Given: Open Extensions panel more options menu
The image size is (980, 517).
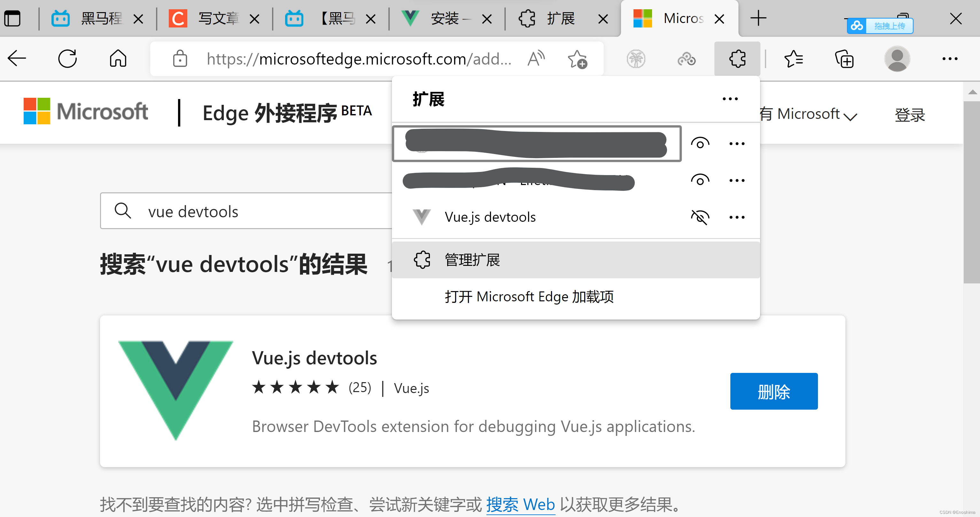Looking at the screenshot, I should click(730, 99).
